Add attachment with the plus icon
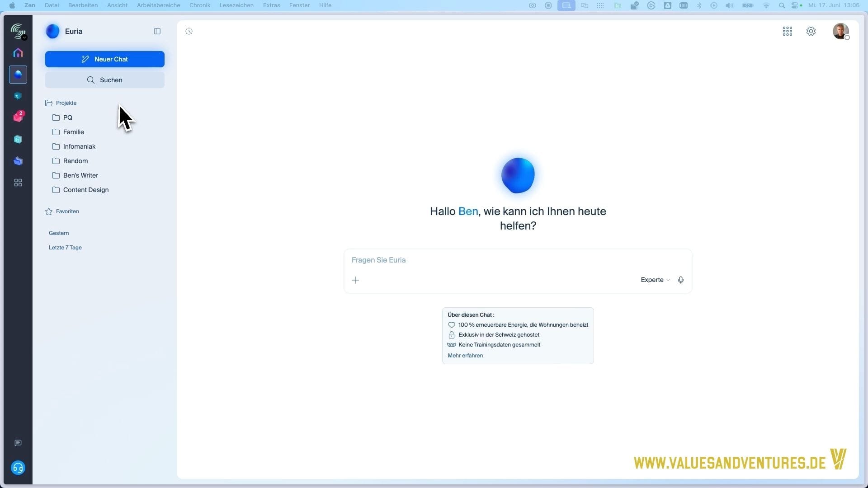Viewport: 868px width, 488px height. click(x=355, y=280)
